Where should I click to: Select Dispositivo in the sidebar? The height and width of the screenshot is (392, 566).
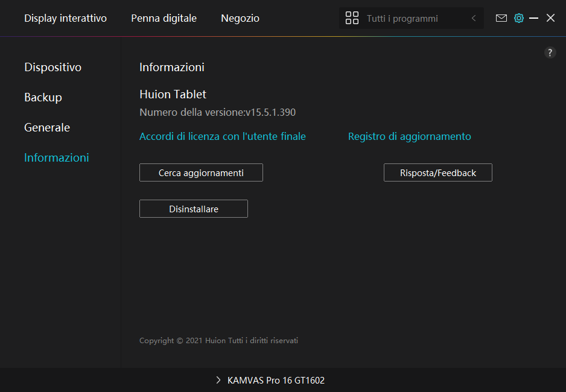52,67
